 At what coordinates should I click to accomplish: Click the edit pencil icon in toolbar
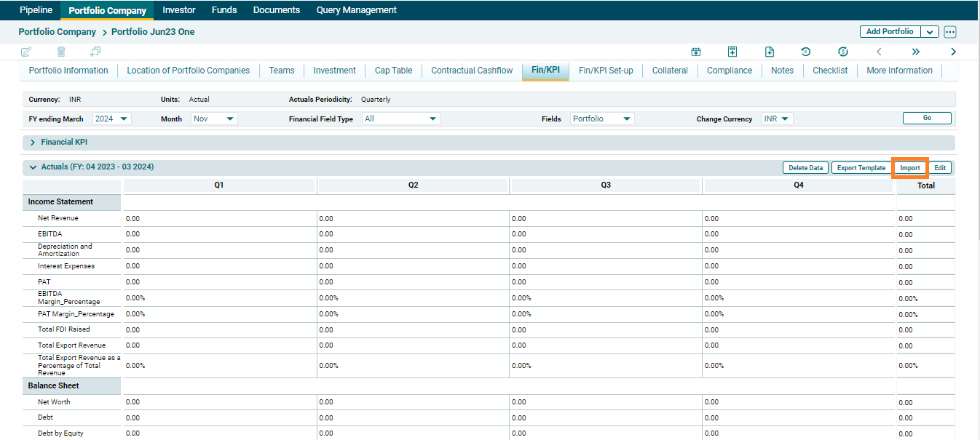tap(27, 52)
